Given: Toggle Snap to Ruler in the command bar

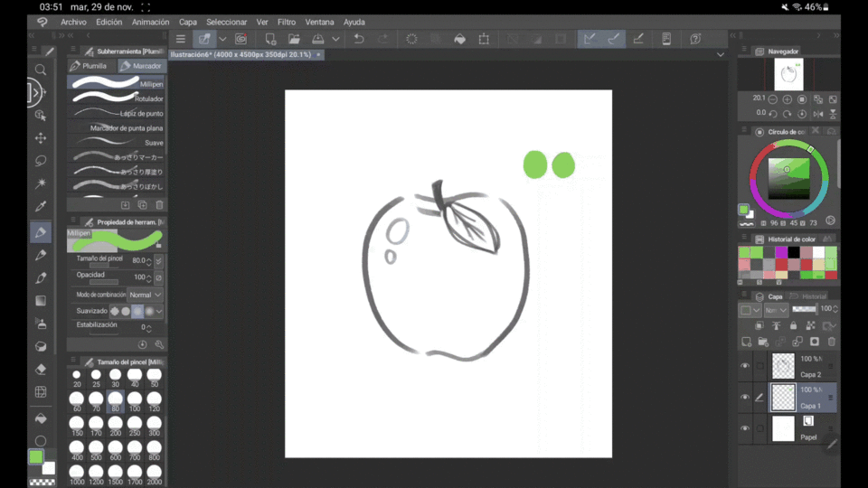Looking at the screenshot, I should coord(590,39).
